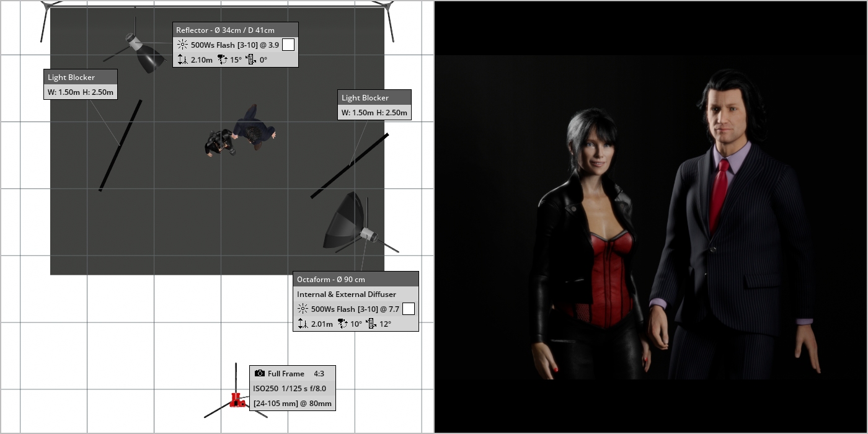868x434 pixels.
Task: Select the two models in the top-down view
Action: click(242, 131)
